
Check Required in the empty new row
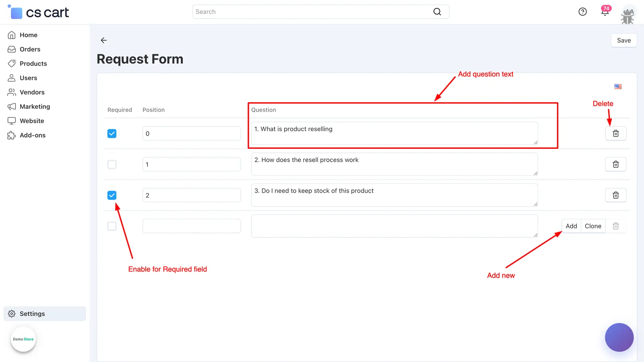tap(112, 226)
